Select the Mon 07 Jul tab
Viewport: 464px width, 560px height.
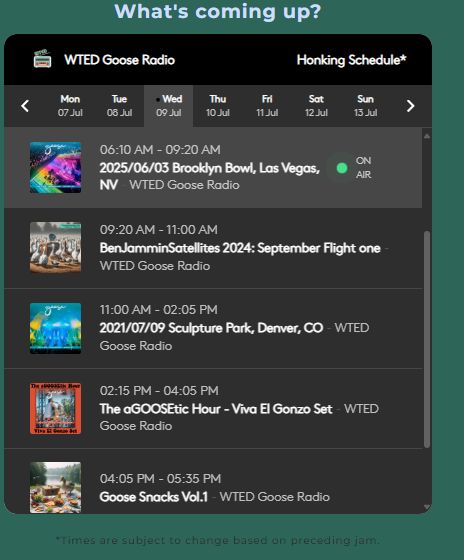pos(70,106)
